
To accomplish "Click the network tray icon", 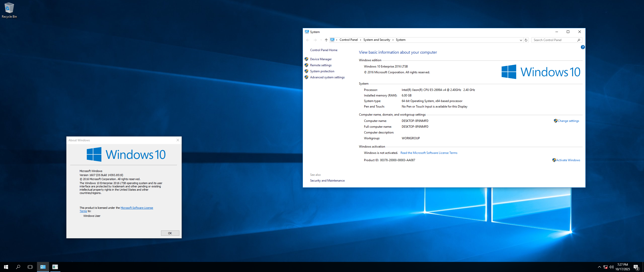I will click(605, 267).
